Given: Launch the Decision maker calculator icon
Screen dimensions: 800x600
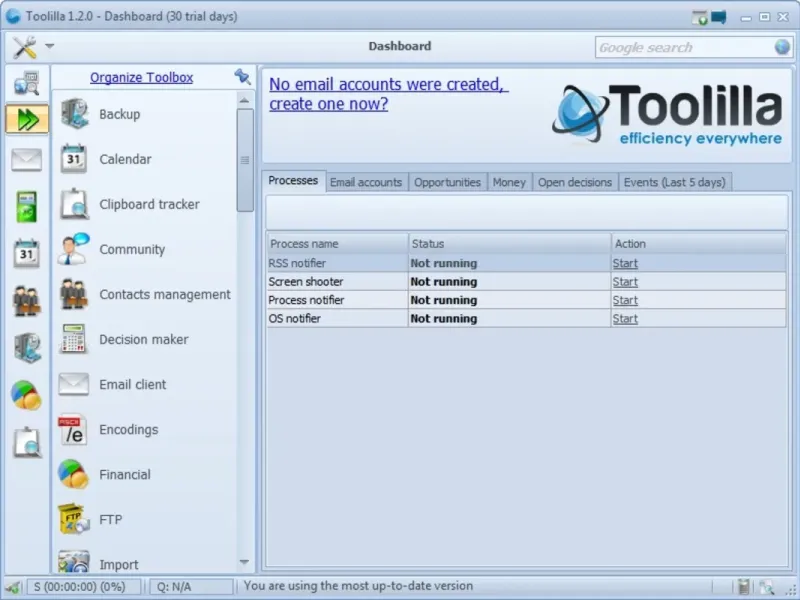Looking at the screenshot, I should (74, 339).
